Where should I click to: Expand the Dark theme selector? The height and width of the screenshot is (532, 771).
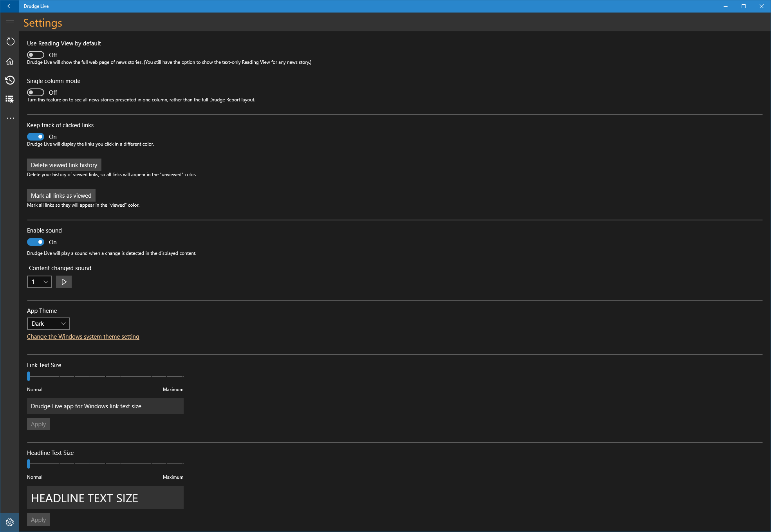48,323
